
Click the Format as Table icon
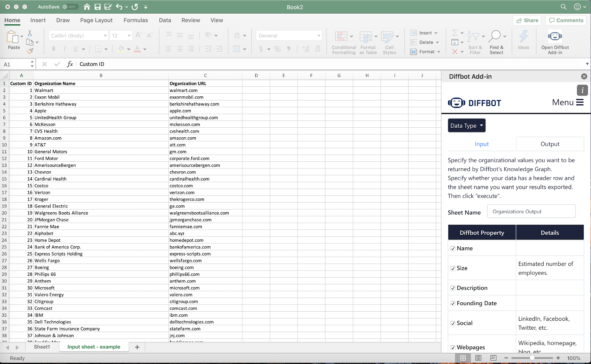pos(366,36)
